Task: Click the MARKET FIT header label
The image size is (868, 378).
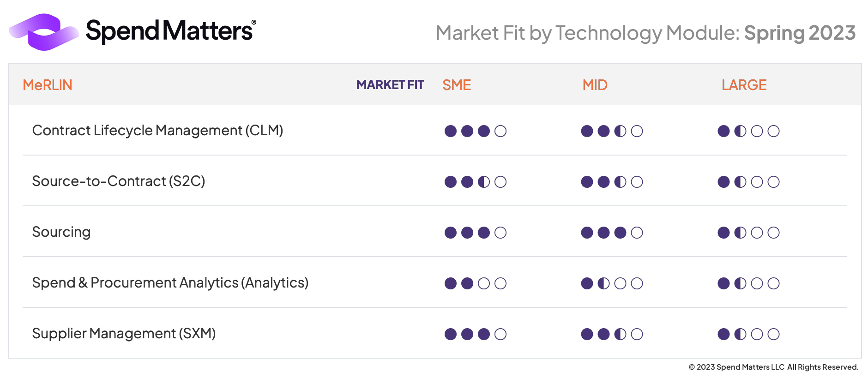Action: click(390, 85)
